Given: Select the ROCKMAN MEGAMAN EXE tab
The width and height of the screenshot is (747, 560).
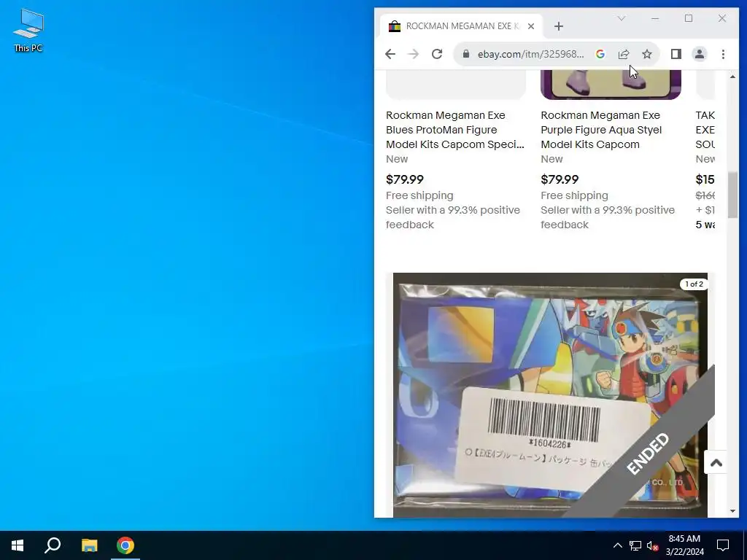Looking at the screenshot, I should pyautogui.click(x=461, y=26).
